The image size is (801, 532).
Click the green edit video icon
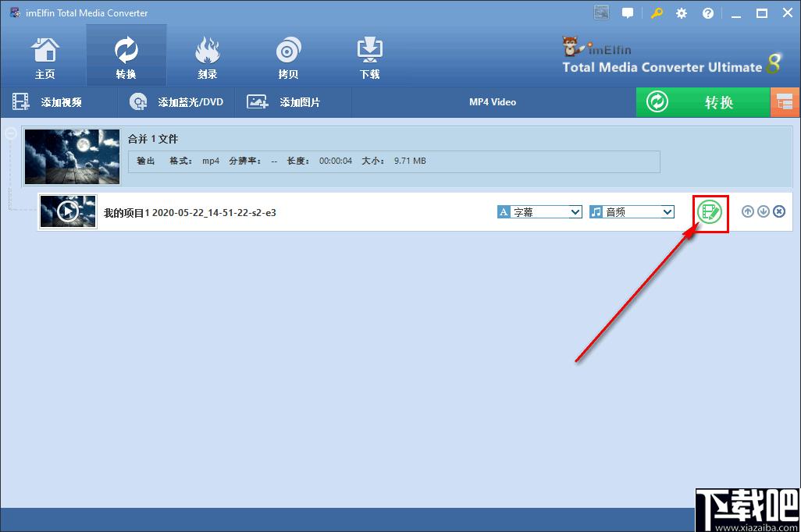point(710,212)
